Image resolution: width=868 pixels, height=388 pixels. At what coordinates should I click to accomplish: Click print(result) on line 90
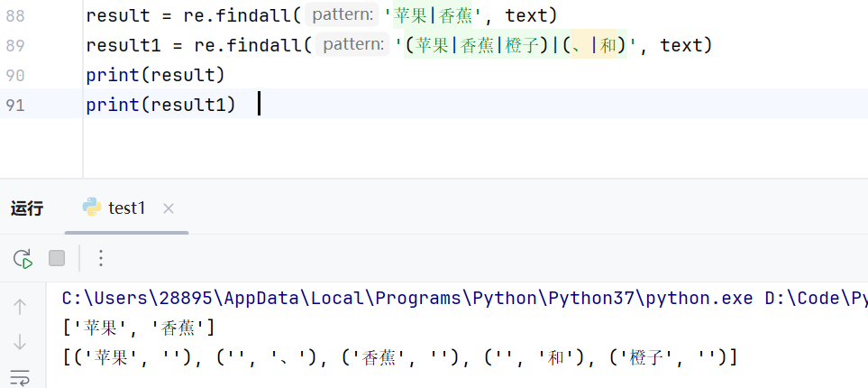coord(156,75)
